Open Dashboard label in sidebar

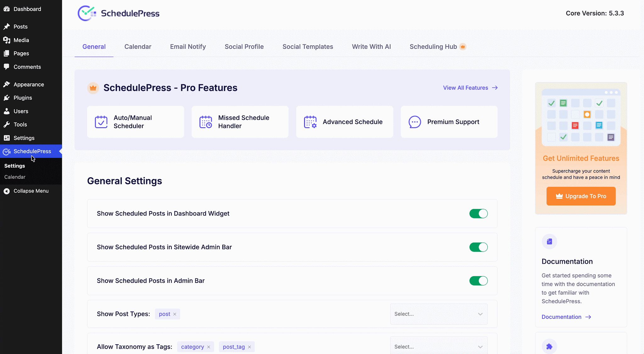27,9
